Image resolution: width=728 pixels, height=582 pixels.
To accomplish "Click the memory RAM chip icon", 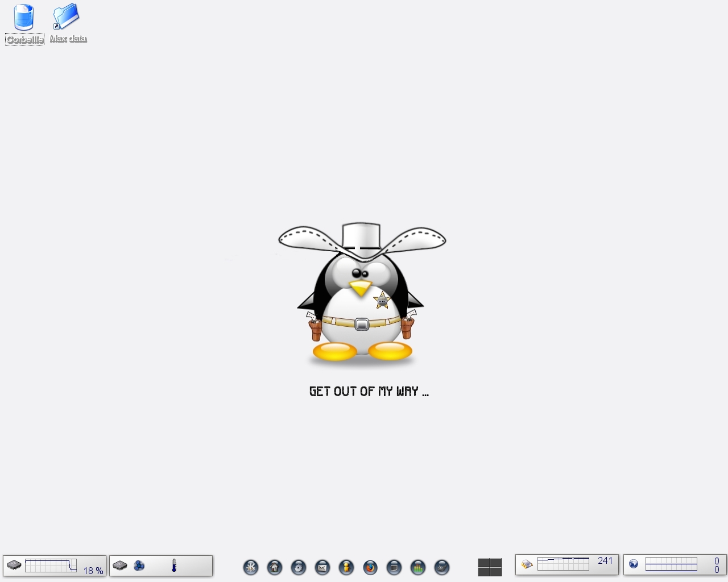I will coord(527,564).
